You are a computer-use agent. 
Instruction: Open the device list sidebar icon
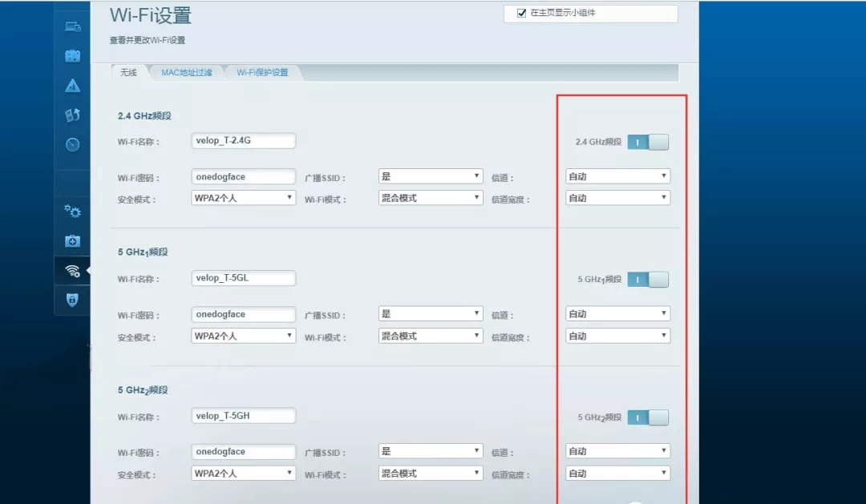[x=73, y=26]
